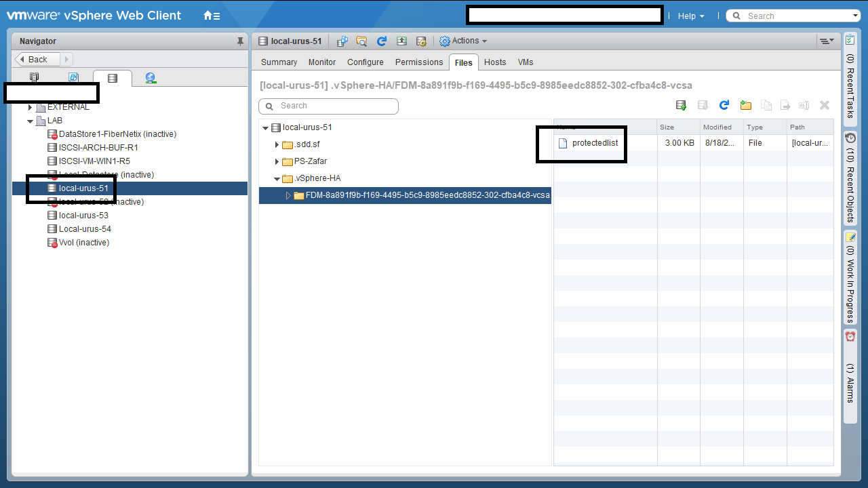The width and height of the screenshot is (868, 488).
Task: Pin the Navigator panel
Action: (240, 41)
